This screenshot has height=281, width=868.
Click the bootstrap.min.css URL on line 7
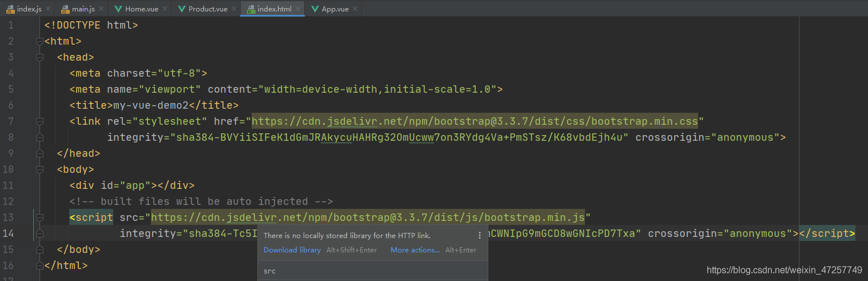(475, 121)
